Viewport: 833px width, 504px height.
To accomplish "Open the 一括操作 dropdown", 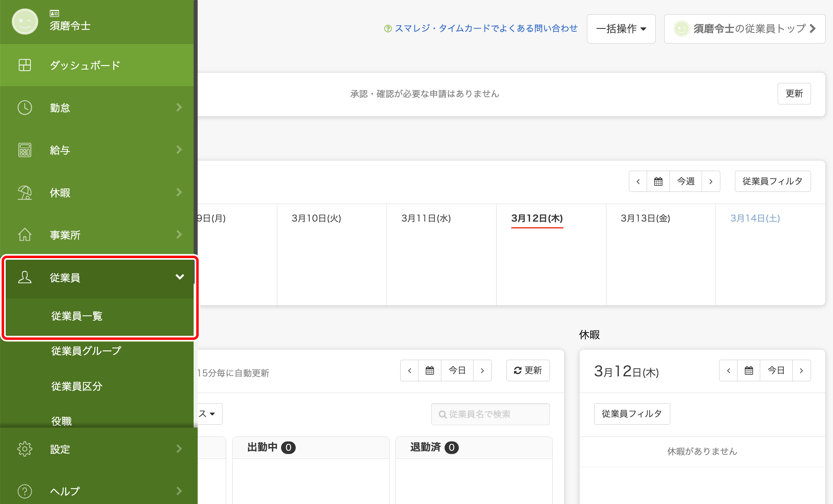I will click(x=621, y=28).
